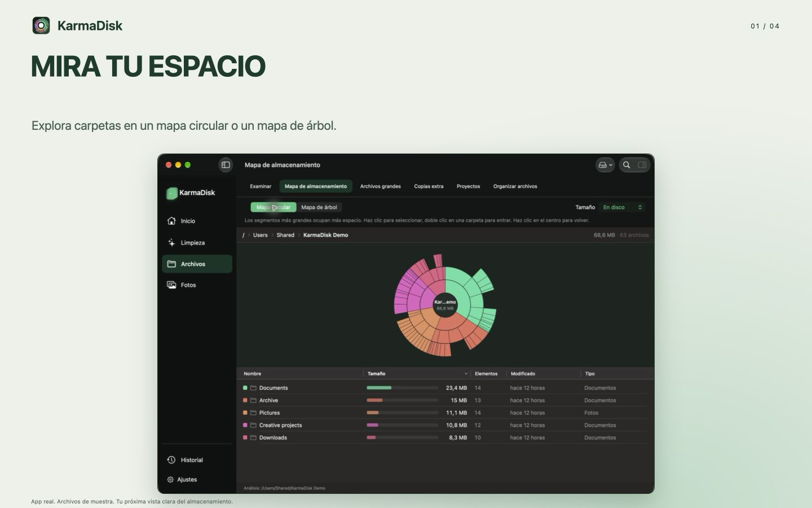Sort by Nombre column header
The image size is (812, 508).
(x=253, y=374)
